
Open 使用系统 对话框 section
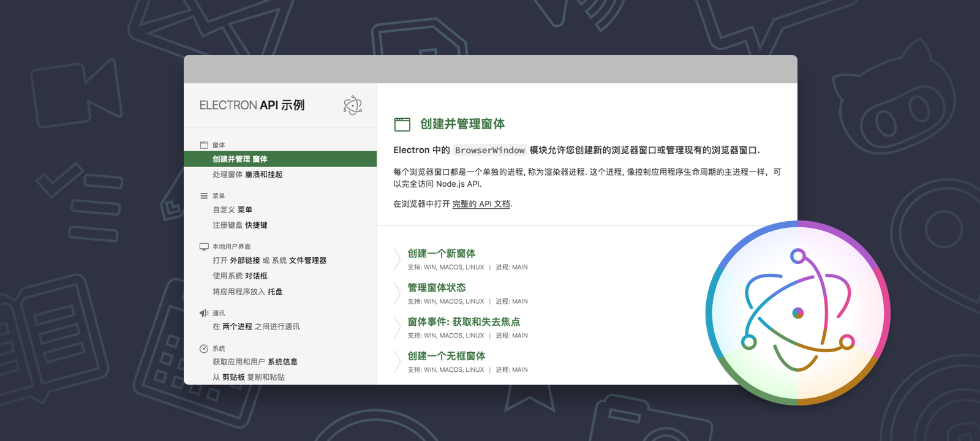click(x=240, y=276)
